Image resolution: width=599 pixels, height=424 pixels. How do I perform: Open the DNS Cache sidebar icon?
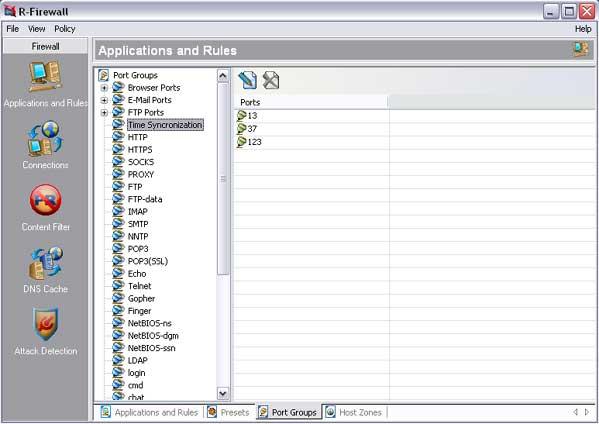click(45, 264)
